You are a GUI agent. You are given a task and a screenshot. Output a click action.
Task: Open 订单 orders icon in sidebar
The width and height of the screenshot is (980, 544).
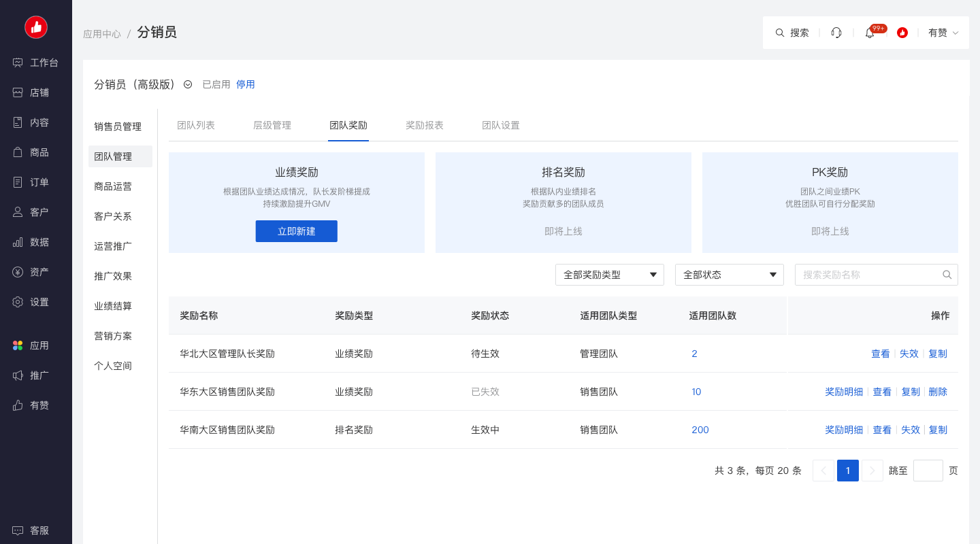(18, 182)
